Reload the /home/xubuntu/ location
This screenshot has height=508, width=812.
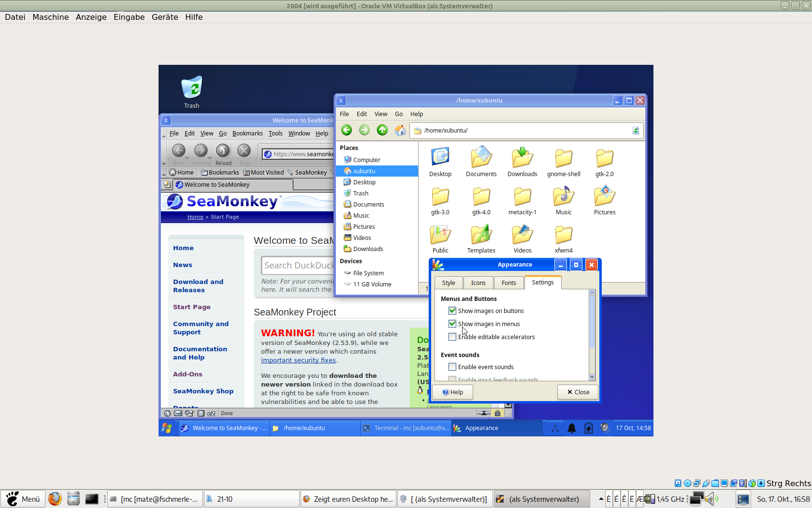click(x=636, y=131)
